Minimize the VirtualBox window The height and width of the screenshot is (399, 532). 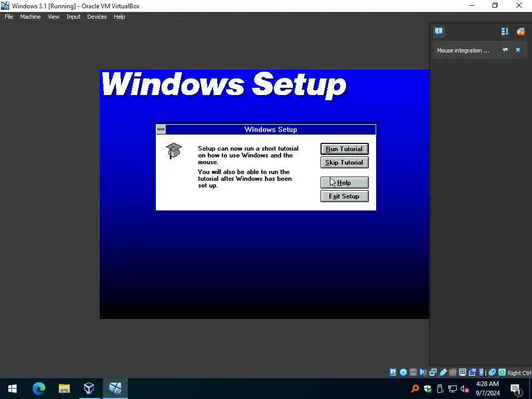[x=472, y=6]
